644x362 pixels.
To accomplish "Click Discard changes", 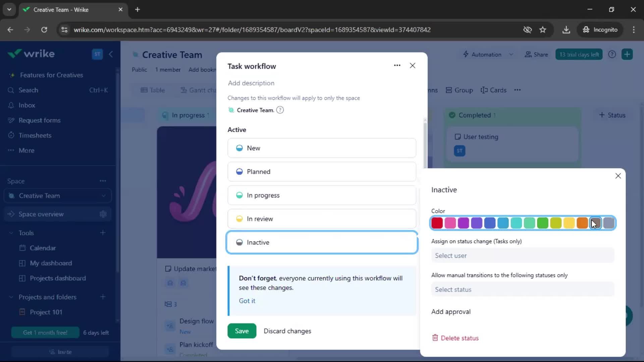I will point(287,331).
